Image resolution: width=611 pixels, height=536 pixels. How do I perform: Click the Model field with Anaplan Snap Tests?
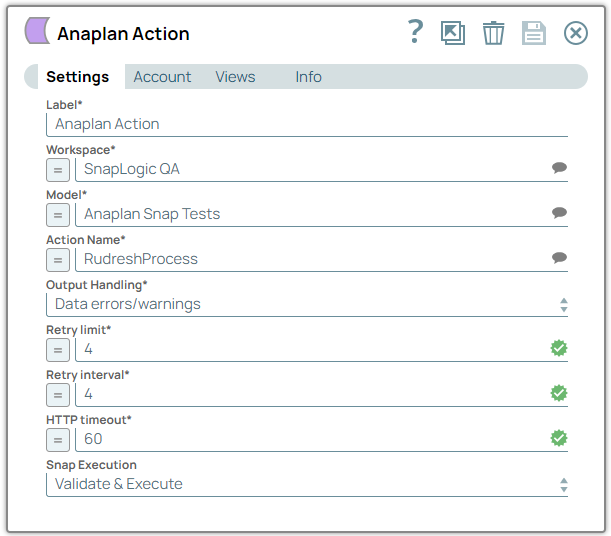pos(321,214)
